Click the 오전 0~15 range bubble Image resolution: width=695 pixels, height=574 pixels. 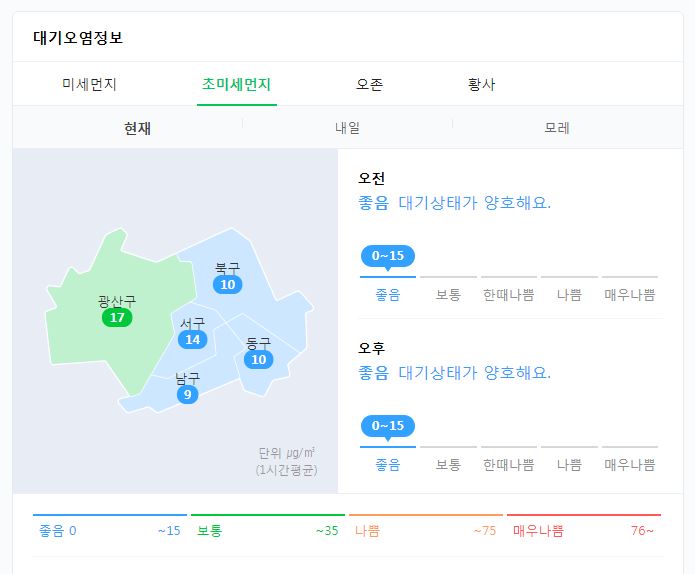click(388, 256)
